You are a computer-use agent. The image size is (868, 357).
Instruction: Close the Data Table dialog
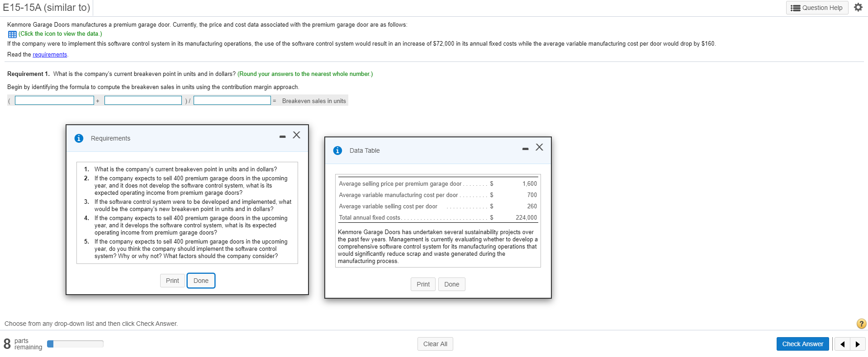click(539, 147)
